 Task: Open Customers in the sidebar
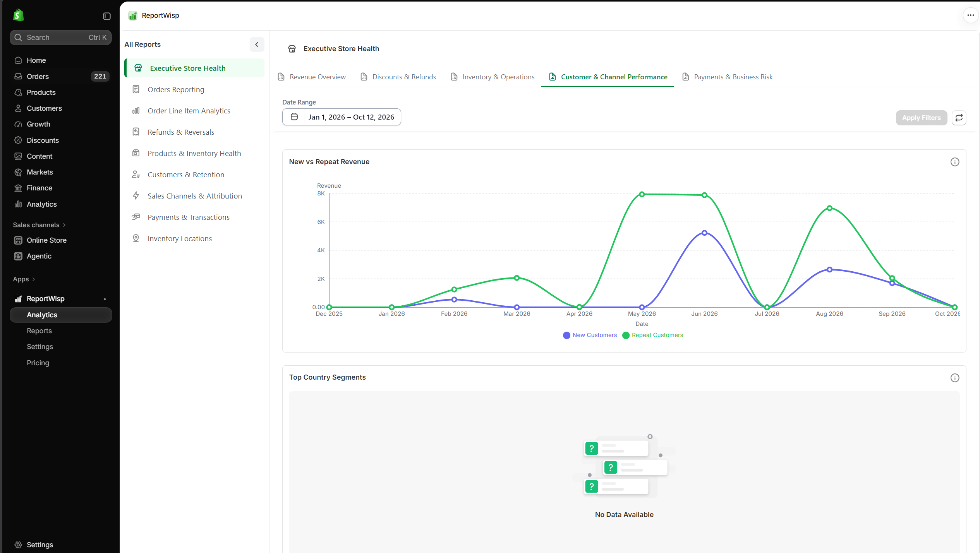pyautogui.click(x=61, y=108)
